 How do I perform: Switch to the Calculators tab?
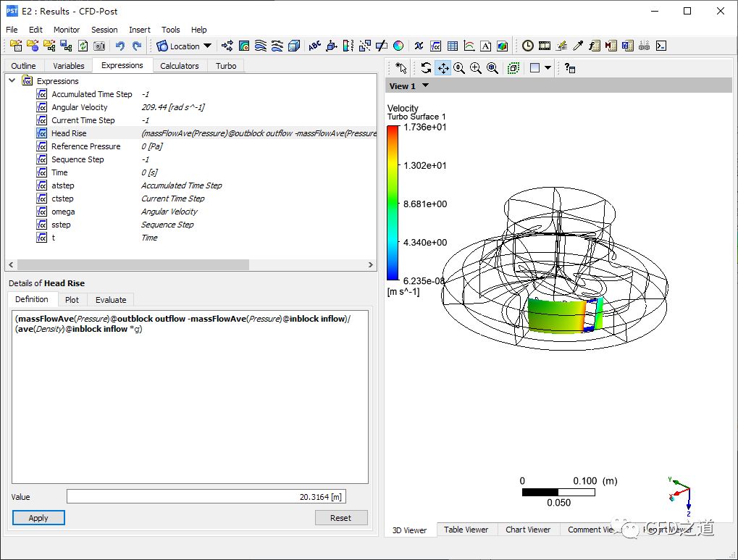tap(179, 66)
